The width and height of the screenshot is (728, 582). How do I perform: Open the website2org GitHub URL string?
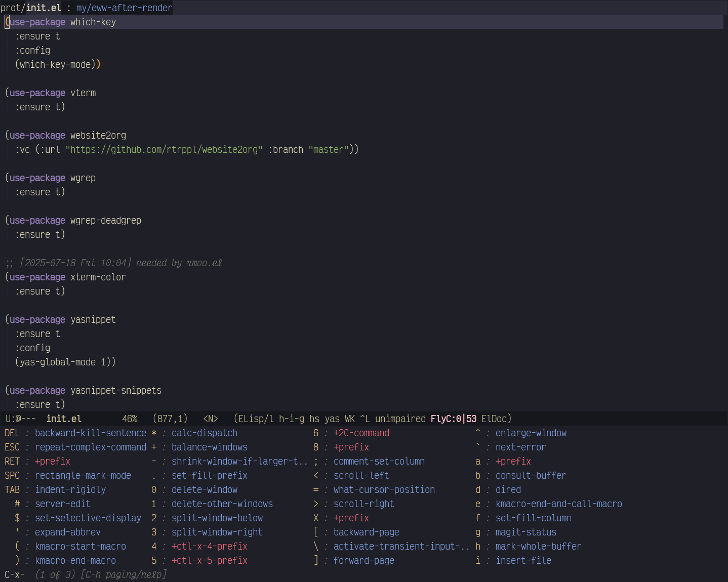[x=164, y=149]
